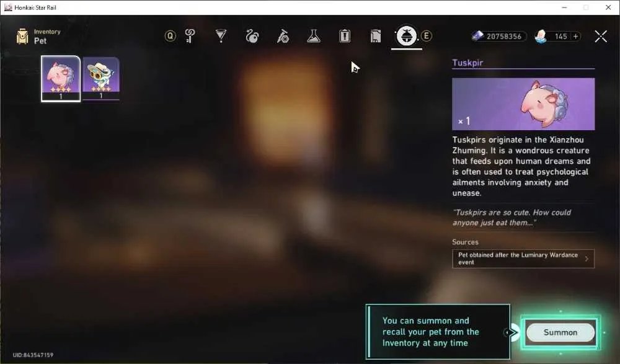Select the sunglasses-and-hat pet thumbnail
Viewport: 620px width, 364px height.
pos(101,78)
